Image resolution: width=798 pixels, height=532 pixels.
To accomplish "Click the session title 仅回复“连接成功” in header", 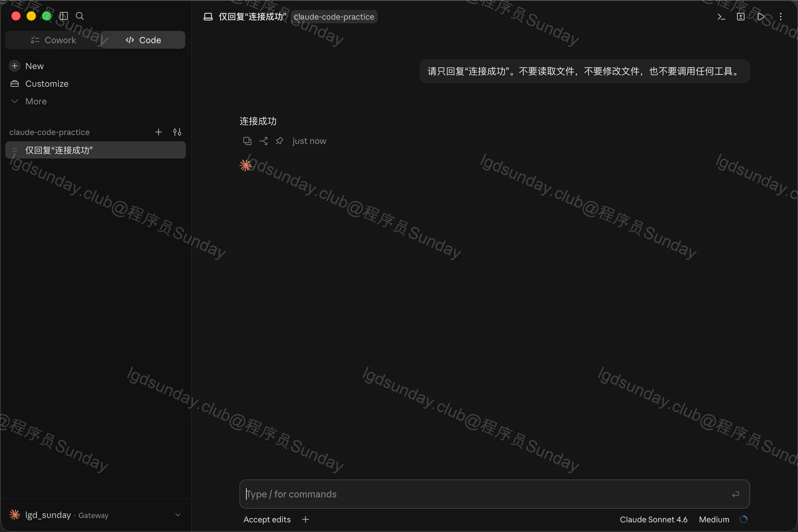I will tap(253, 16).
